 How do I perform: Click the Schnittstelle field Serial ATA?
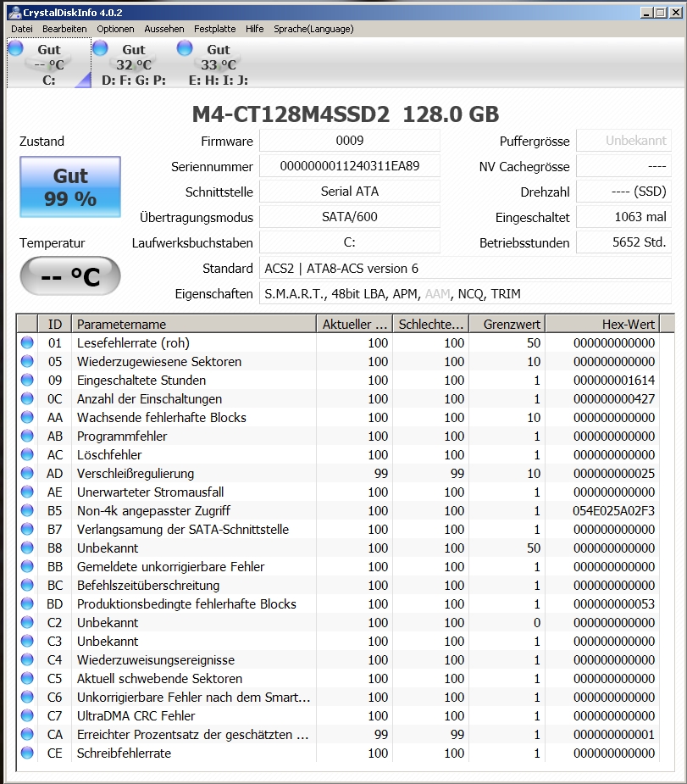point(350,192)
